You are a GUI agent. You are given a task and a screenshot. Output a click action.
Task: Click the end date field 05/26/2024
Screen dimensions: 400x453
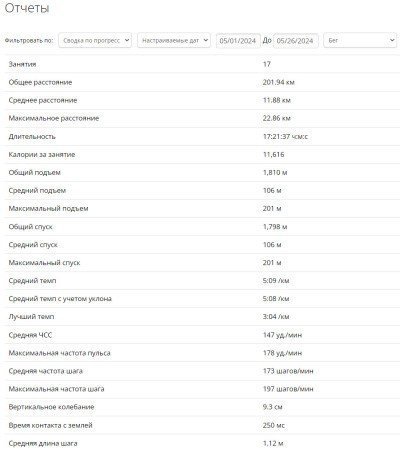(x=295, y=41)
